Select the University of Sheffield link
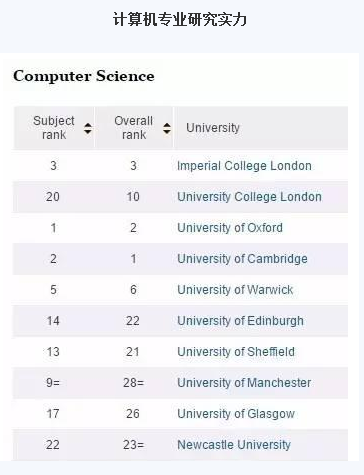Viewport: 364px width, 475px height. pos(236,352)
